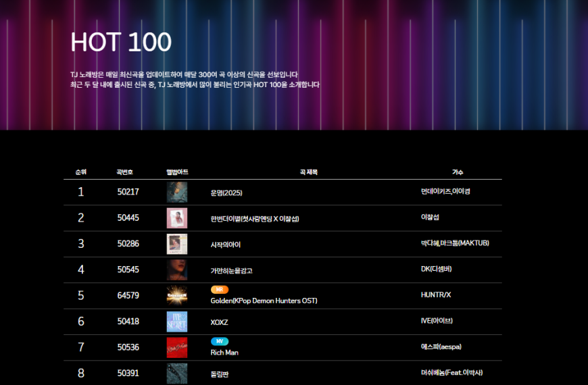Viewport: 588px width, 385px height.
Task: Click artist name HUNTR/X
Action: coord(435,295)
